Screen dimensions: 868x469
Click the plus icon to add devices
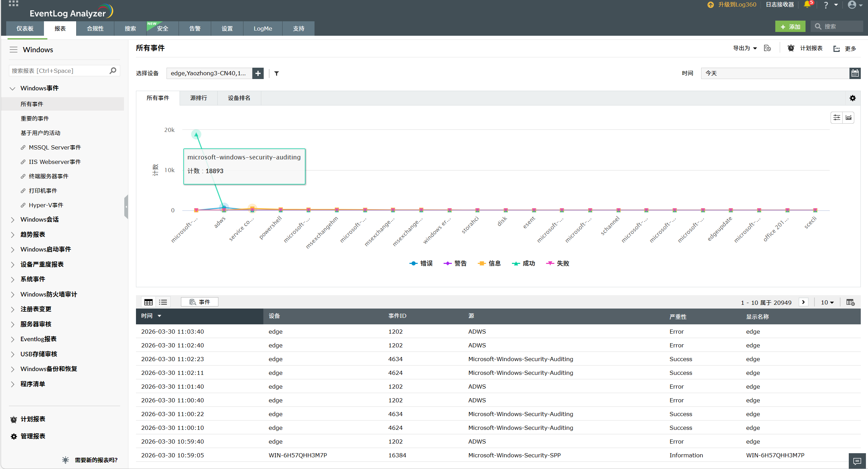point(258,73)
